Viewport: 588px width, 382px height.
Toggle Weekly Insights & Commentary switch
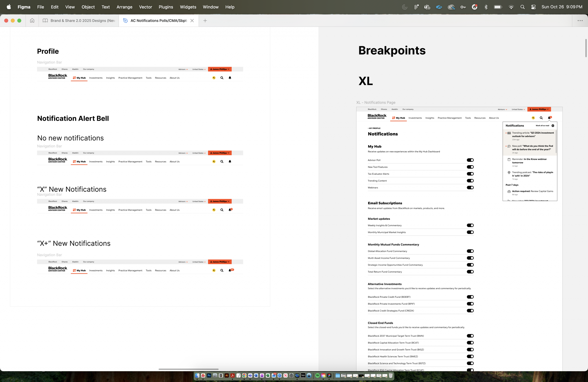pyautogui.click(x=470, y=225)
